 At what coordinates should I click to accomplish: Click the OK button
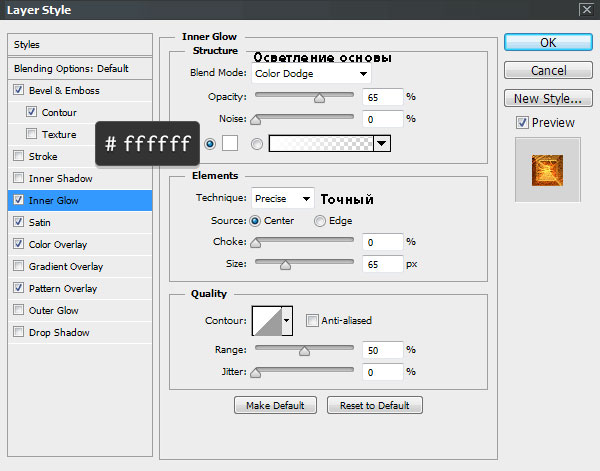(548, 42)
